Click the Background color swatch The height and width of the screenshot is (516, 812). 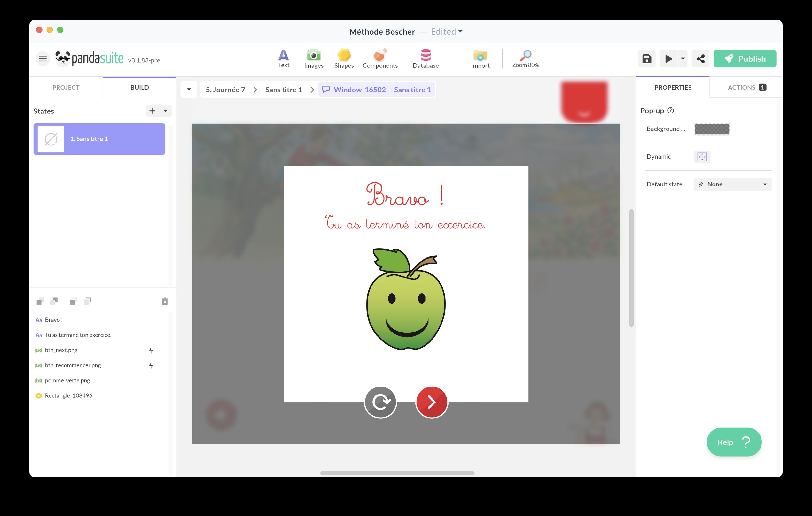[x=712, y=129]
